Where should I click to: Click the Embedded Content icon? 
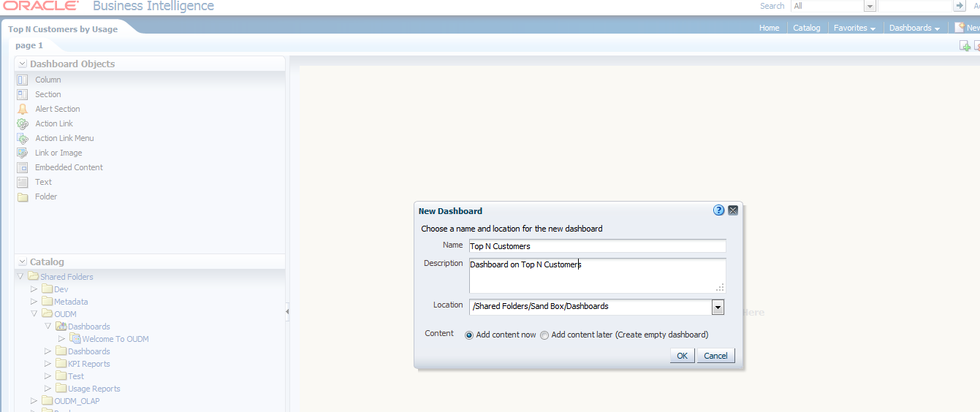click(23, 167)
